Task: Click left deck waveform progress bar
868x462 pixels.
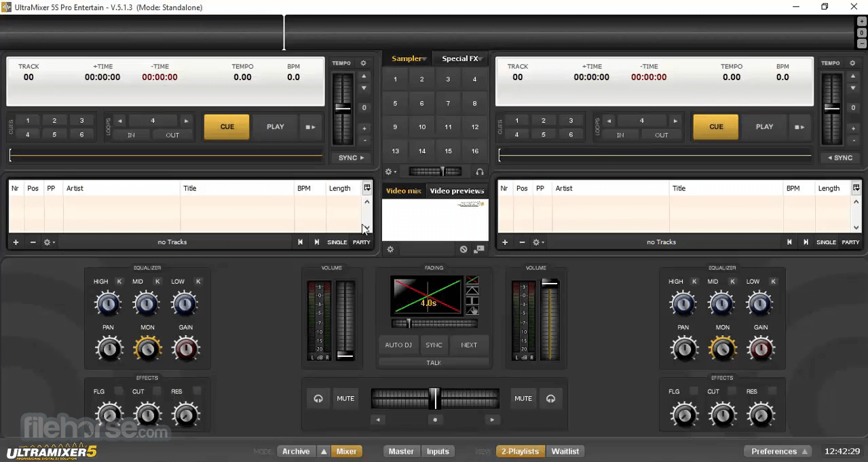Action: pos(166,156)
